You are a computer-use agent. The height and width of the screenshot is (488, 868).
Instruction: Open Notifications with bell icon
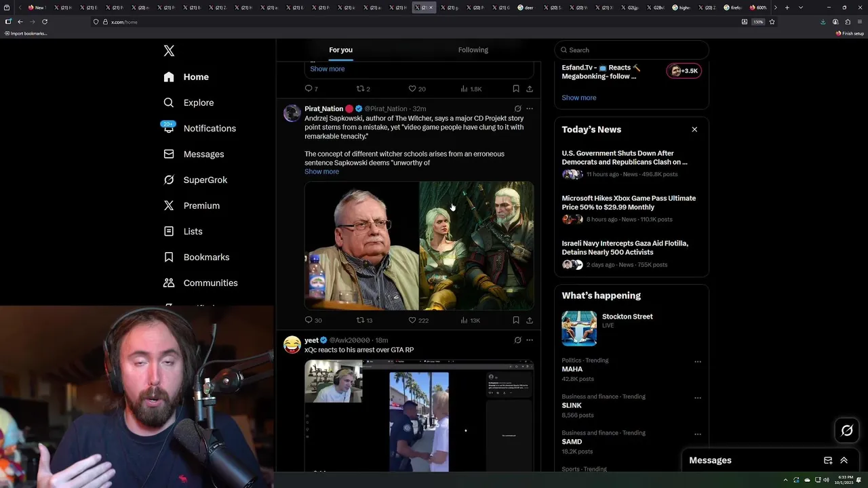tap(200, 129)
